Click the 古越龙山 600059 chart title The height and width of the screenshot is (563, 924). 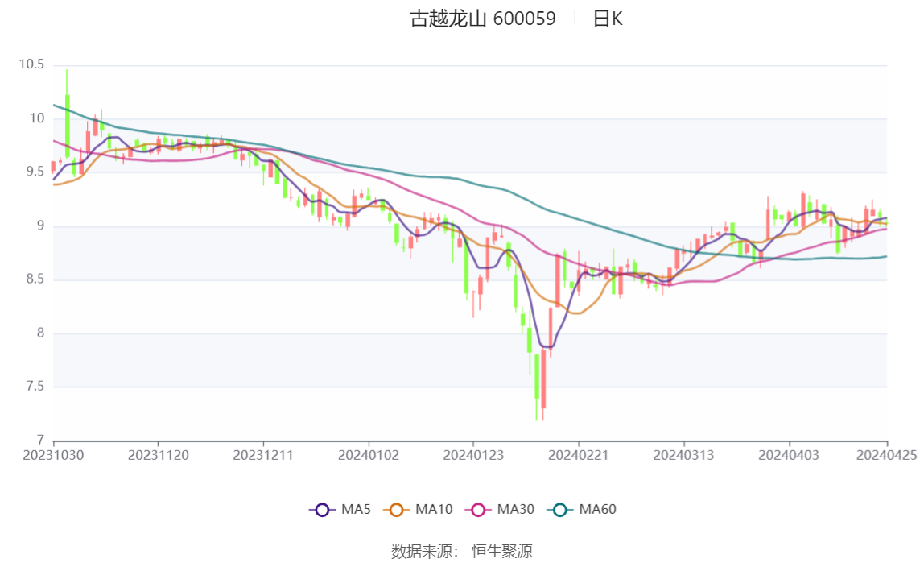[483, 19]
